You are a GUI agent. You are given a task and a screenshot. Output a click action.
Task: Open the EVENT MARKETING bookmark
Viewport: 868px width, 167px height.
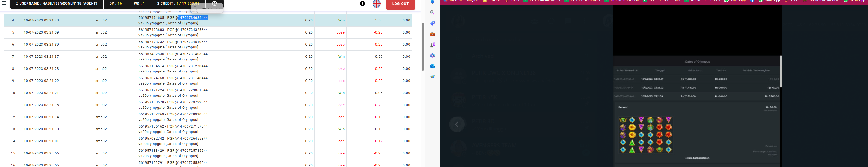click(542, 1)
